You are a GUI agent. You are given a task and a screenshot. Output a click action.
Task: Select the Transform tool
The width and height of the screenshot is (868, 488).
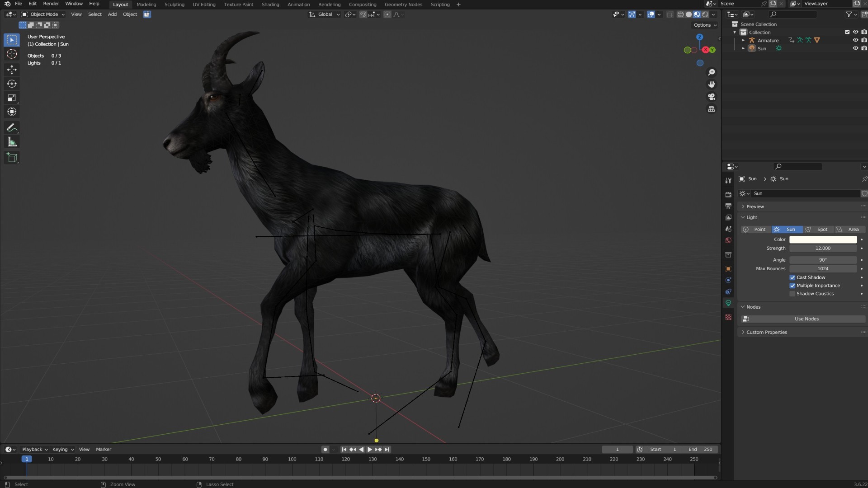(12, 112)
